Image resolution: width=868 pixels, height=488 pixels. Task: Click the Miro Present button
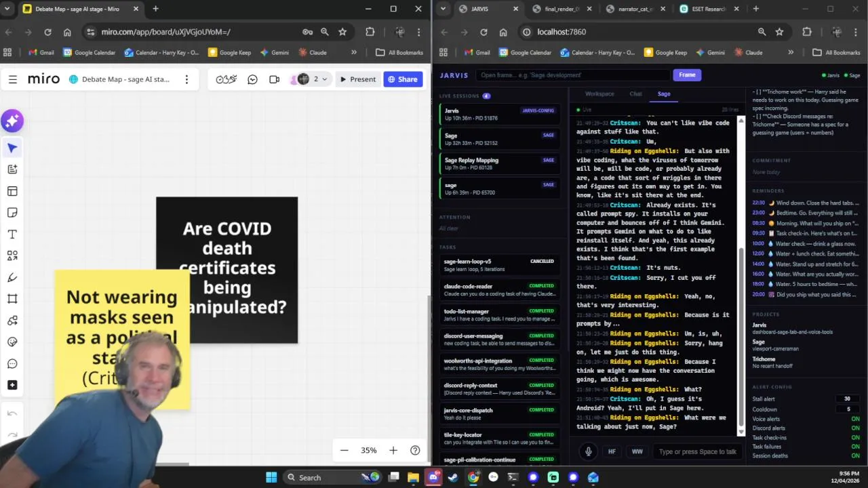click(x=357, y=79)
